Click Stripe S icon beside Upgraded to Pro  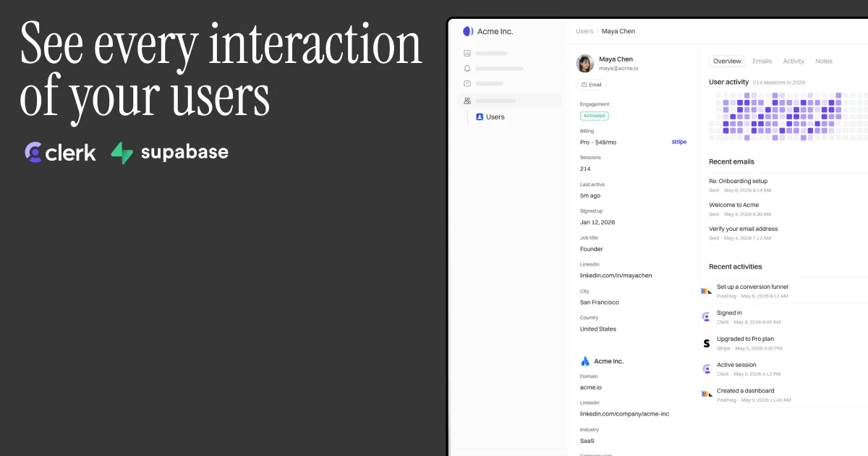point(707,343)
